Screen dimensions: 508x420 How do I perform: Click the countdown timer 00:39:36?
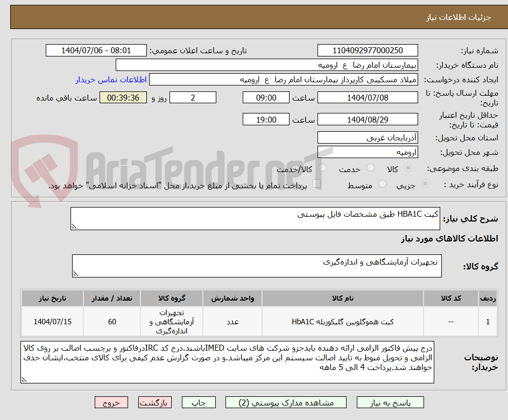click(x=123, y=97)
